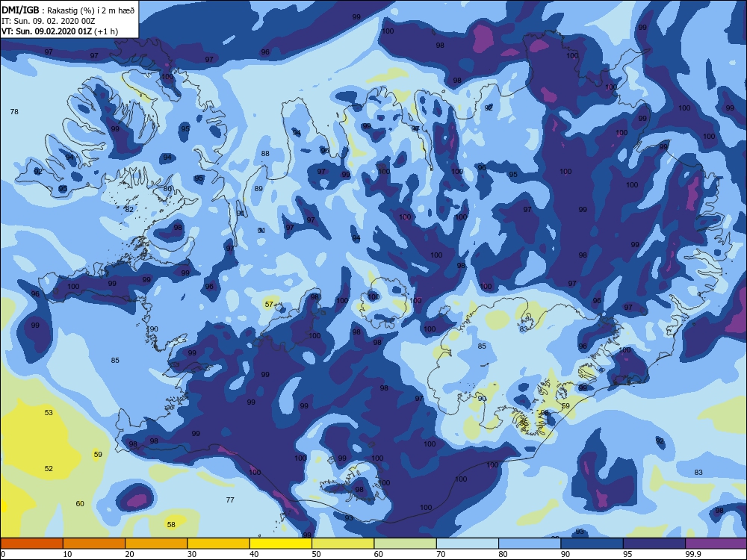Click the humidity value '53' over the yellow area

49,412
